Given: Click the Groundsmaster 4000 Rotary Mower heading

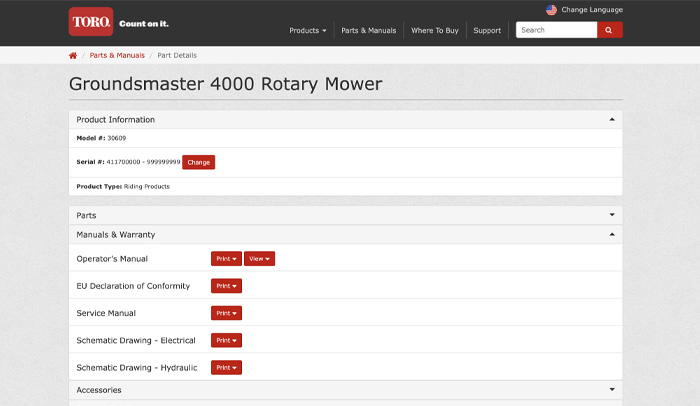Looking at the screenshot, I should [x=225, y=84].
